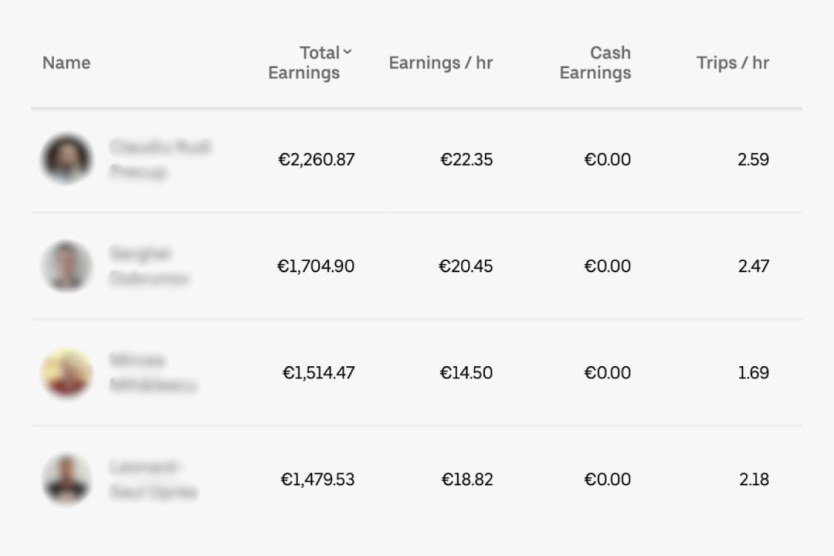
Task: Open the driver name in €1,704.90 row
Action: pos(149,266)
